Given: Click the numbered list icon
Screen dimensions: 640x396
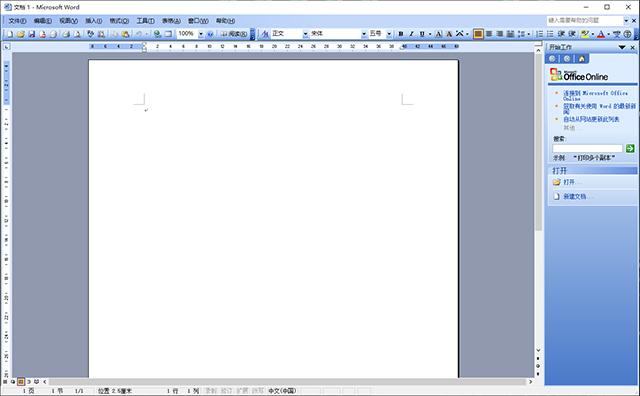Looking at the screenshot, I should click(x=539, y=34).
